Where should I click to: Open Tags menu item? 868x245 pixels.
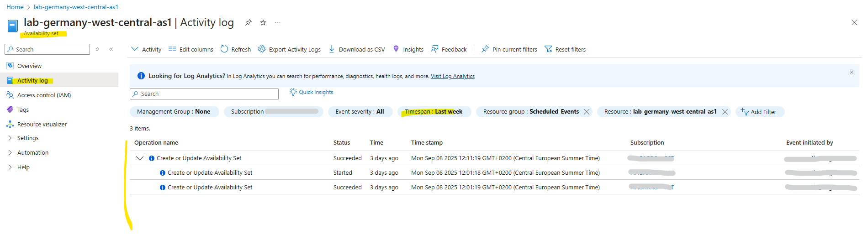[x=23, y=109]
